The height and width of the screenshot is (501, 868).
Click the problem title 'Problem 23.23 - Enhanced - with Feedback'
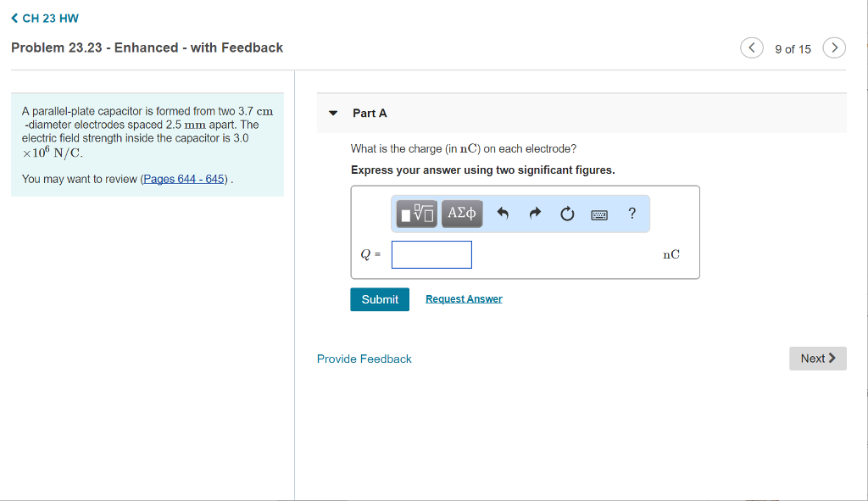tap(147, 47)
